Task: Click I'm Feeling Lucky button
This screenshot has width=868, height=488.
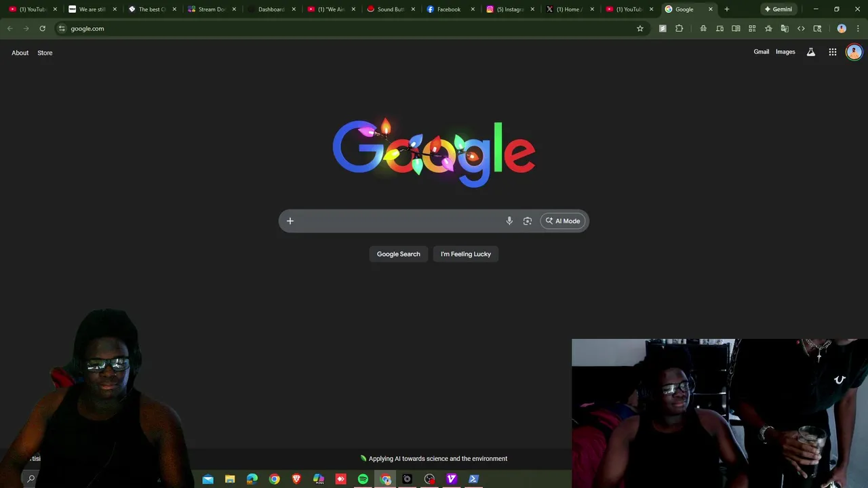Action: [466, 254]
